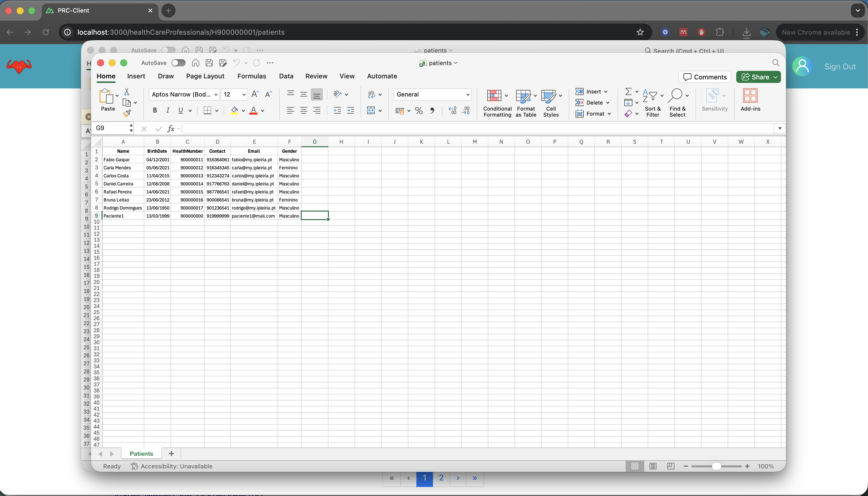Switch to Page Layout view in status bar
Image resolution: width=868 pixels, height=496 pixels.
[x=653, y=466]
